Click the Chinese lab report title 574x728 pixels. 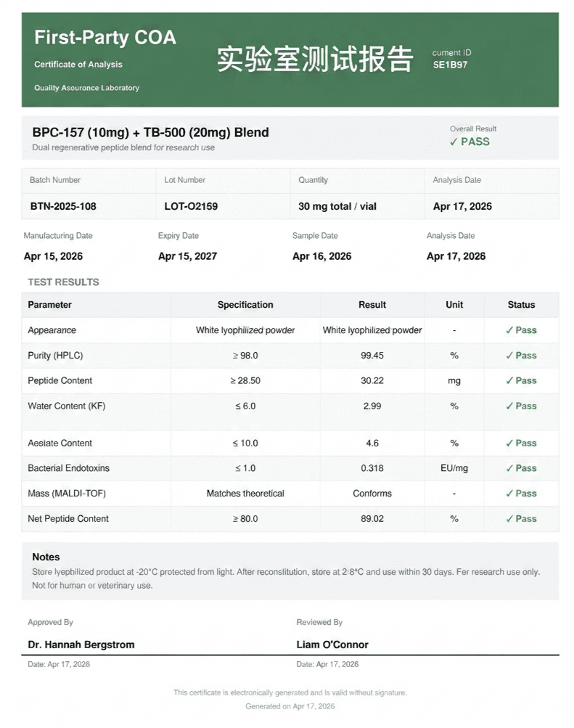click(315, 59)
